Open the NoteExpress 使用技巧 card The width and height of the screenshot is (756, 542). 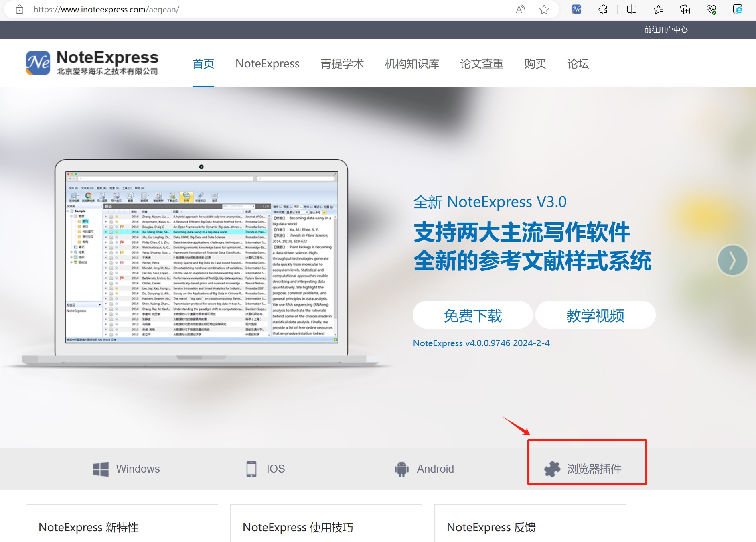point(326,523)
